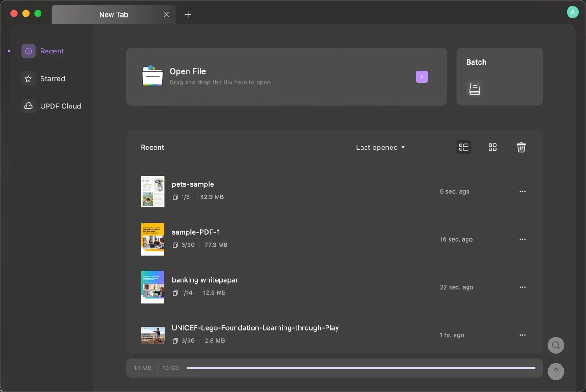
Task: Click the 10 GB storage total label
Action: tap(171, 368)
